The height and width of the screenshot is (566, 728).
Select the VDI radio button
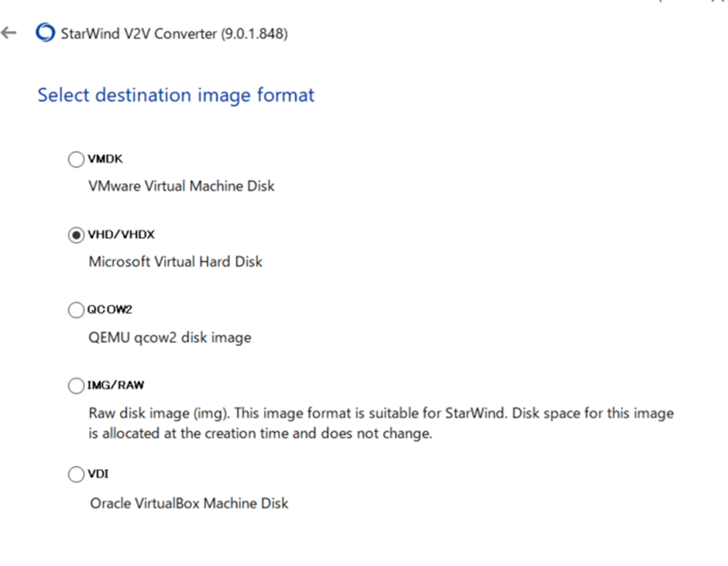tap(76, 474)
